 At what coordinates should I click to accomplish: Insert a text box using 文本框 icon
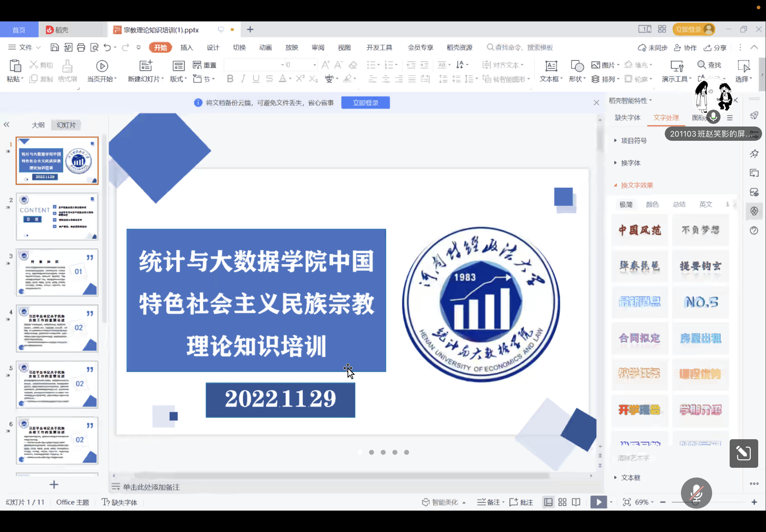point(551,66)
